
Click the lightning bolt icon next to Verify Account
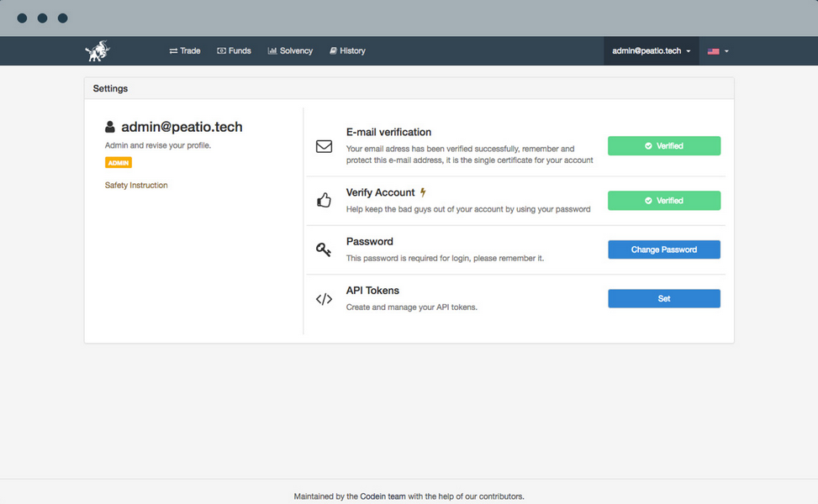(423, 192)
